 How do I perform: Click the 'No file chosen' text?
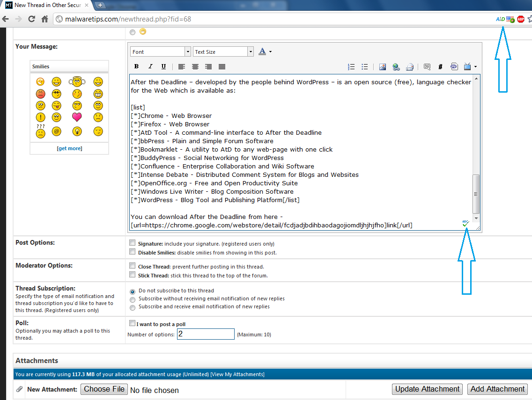pos(155,390)
